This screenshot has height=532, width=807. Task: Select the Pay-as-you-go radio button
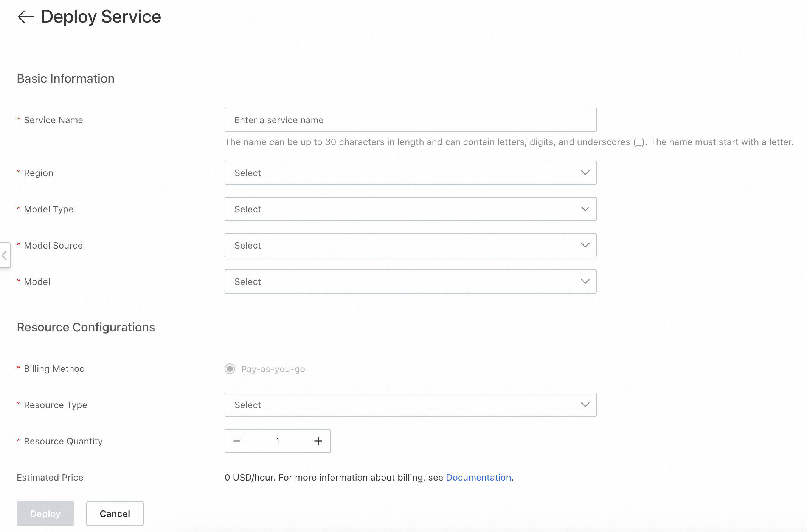[230, 369]
